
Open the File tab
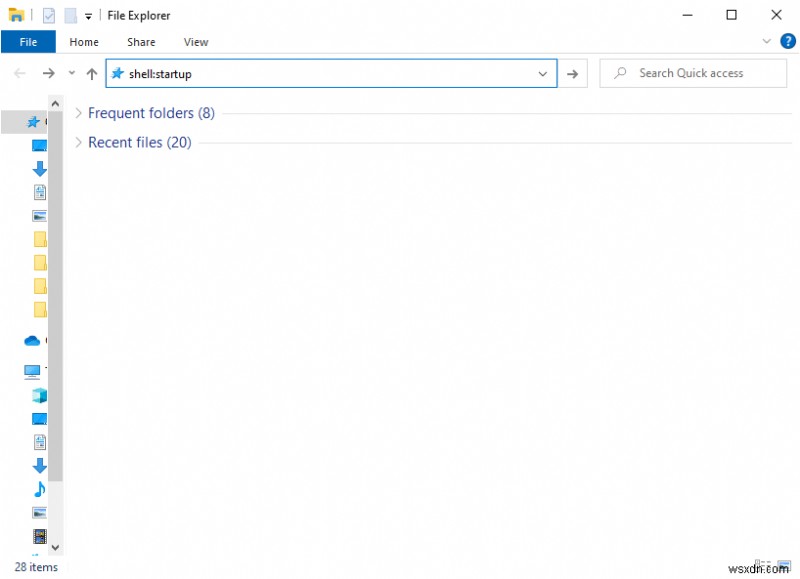pyautogui.click(x=28, y=42)
